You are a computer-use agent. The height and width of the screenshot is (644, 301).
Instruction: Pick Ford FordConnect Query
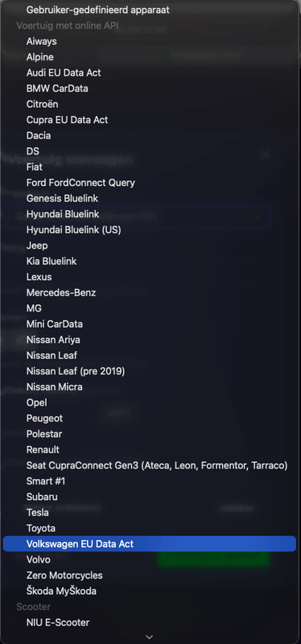pos(150,183)
